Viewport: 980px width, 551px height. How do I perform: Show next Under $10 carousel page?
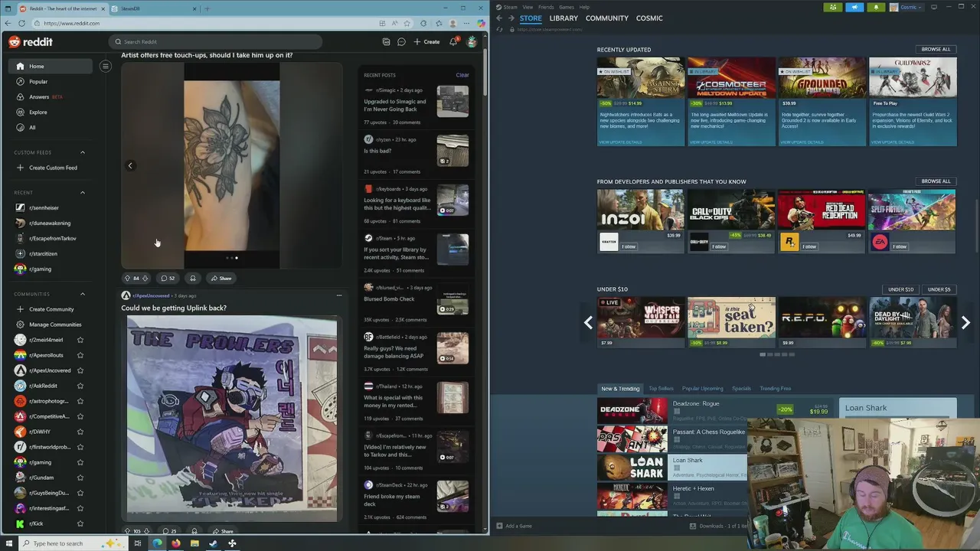tap(965, 323)
